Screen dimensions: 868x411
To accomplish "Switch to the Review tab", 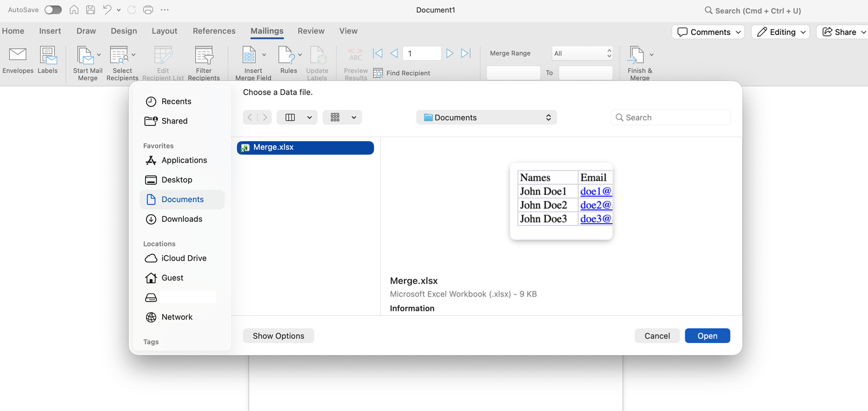I will 311,31.
